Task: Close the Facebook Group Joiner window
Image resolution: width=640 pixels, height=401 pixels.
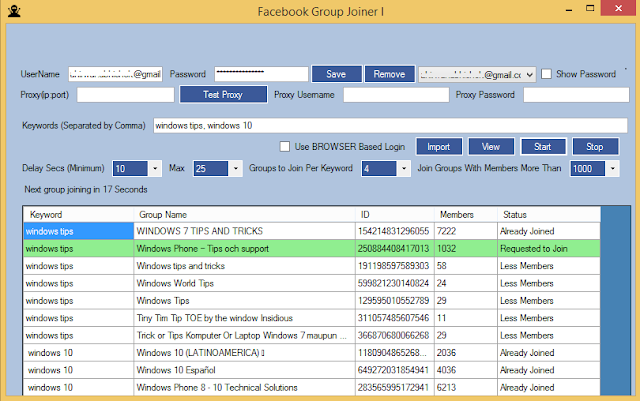Action: point(618,8)
